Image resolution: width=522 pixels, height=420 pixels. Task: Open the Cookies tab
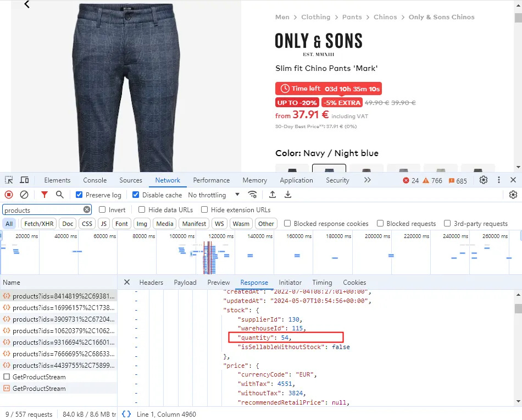coord(354,283)
